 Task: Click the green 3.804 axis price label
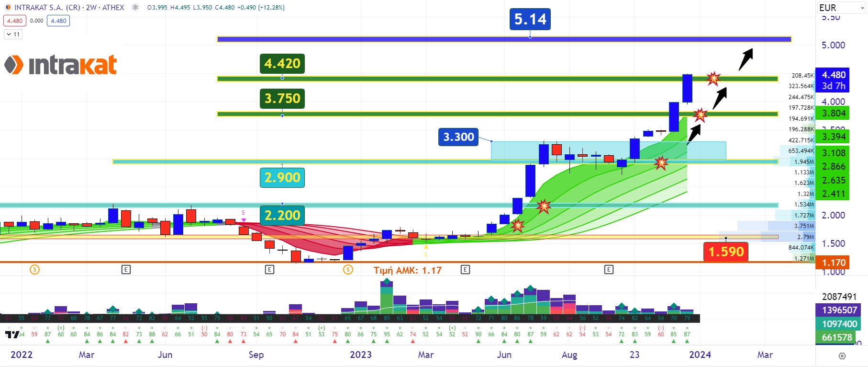pos(834,114)
